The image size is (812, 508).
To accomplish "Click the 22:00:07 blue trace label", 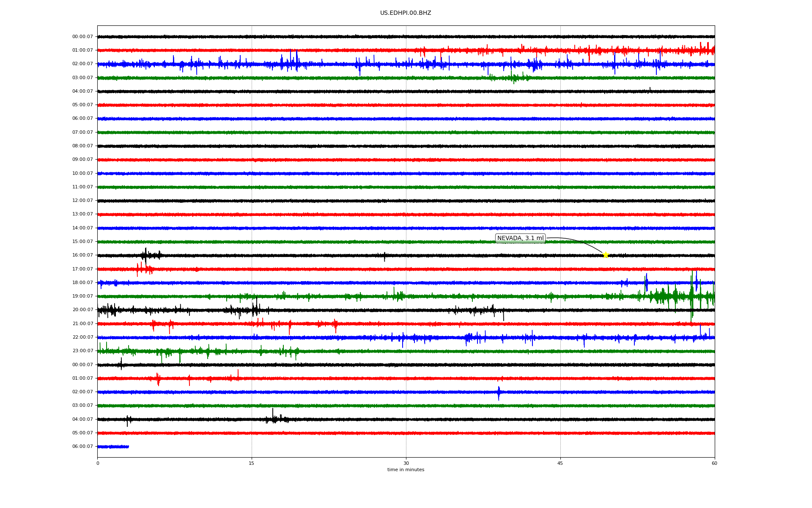I will pos(82,337).
